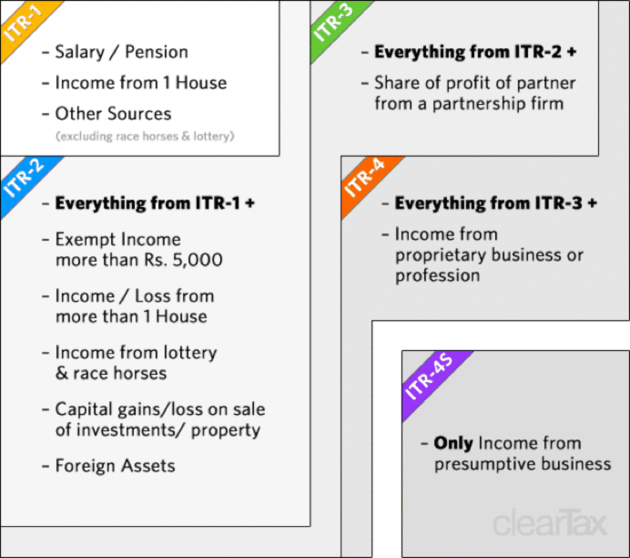Click the Everything from ITR-3 + heading

coord(496,203)
